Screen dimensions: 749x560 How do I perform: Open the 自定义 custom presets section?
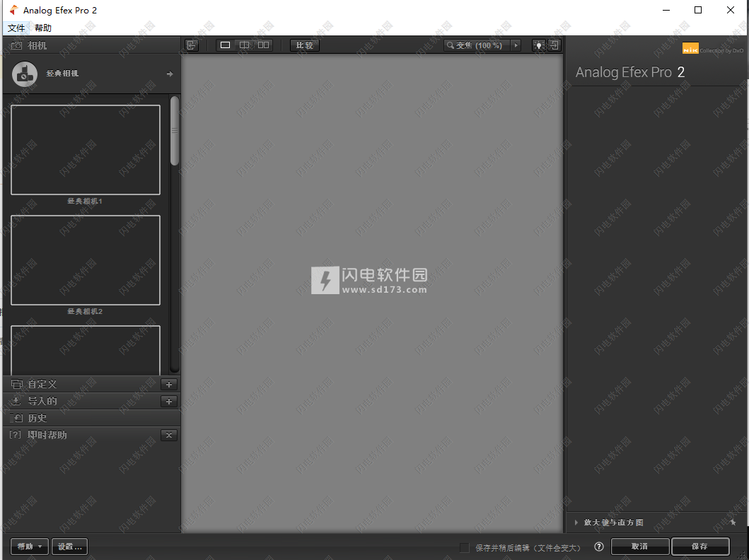(42, 385)
